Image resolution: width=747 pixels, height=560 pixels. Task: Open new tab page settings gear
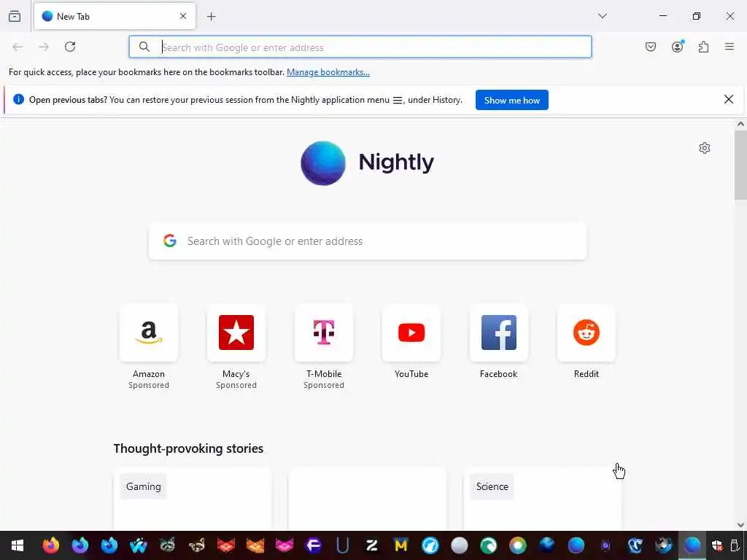pyautogui.click(x=705, y=148)
